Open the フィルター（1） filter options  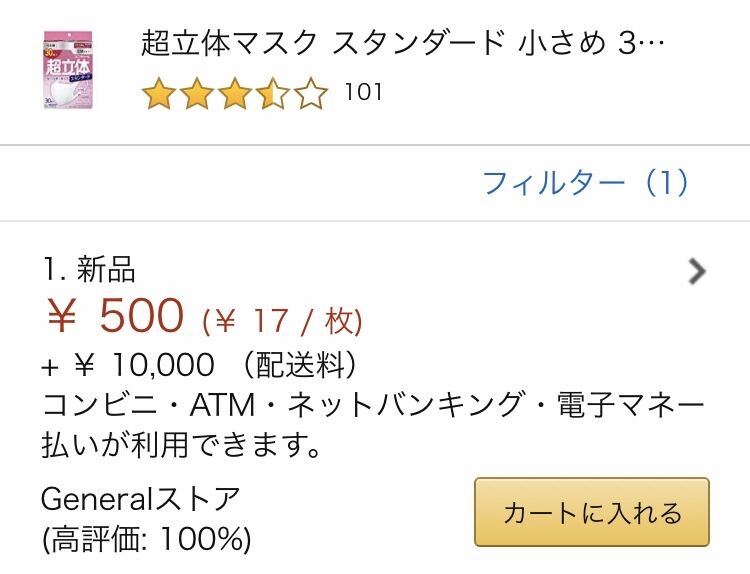point(587,182)
